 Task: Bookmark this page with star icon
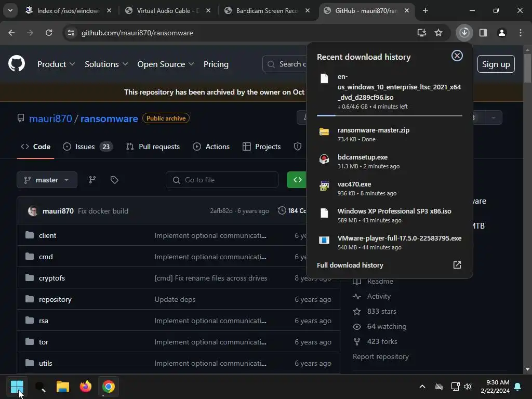(x=438, y=33)
